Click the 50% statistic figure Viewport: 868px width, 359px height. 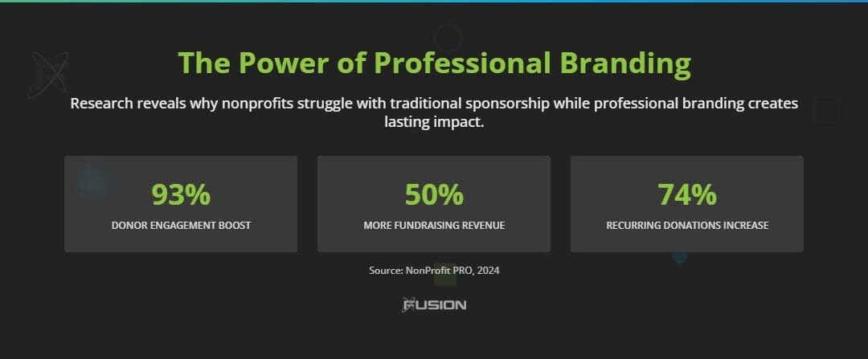434,194
